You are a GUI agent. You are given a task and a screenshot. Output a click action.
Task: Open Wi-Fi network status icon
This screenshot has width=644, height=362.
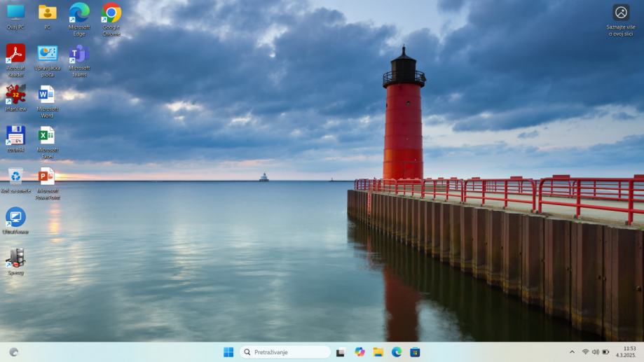tap(586, 352)
